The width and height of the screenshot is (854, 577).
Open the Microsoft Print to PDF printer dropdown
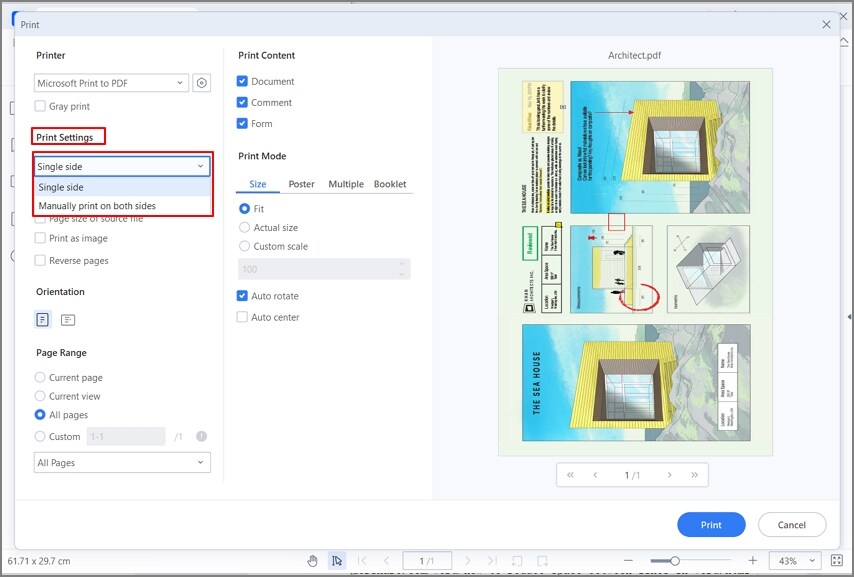click(x=112, y=82)
